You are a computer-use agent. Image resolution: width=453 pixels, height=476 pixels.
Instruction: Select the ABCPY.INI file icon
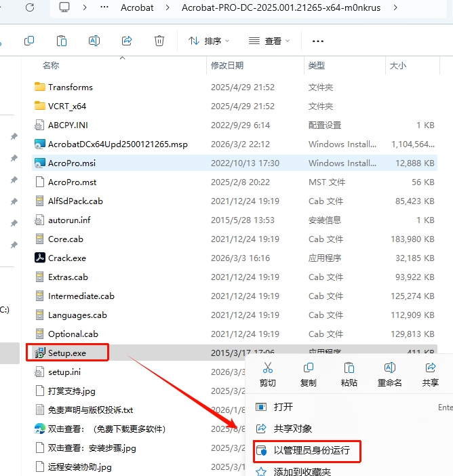click(39, 125)
